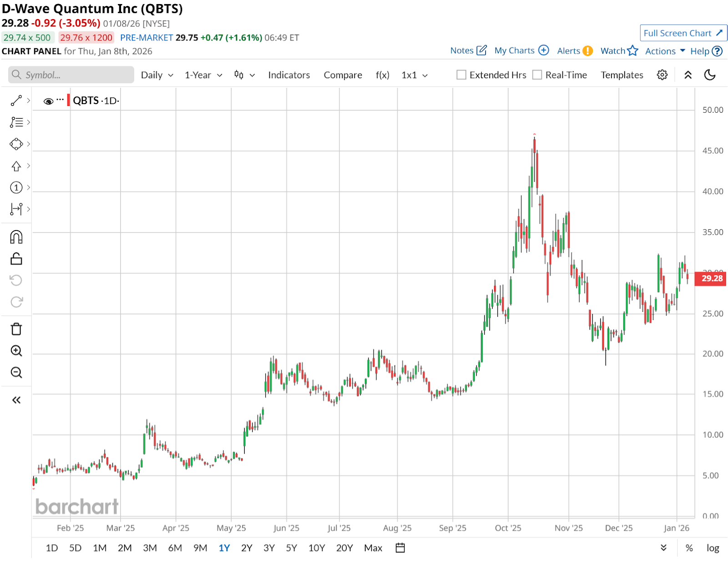Select the 9M time range

[x=200, y=548]
